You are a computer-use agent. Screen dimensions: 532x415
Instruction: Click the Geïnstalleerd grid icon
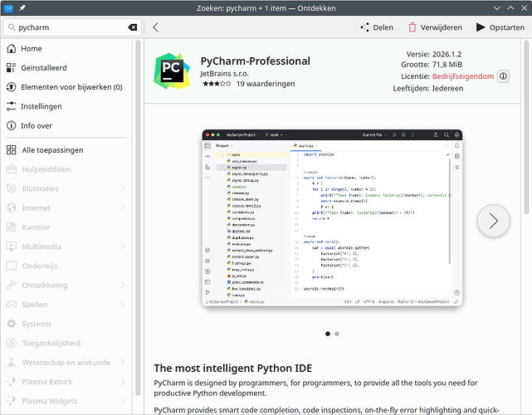(11, 68)
